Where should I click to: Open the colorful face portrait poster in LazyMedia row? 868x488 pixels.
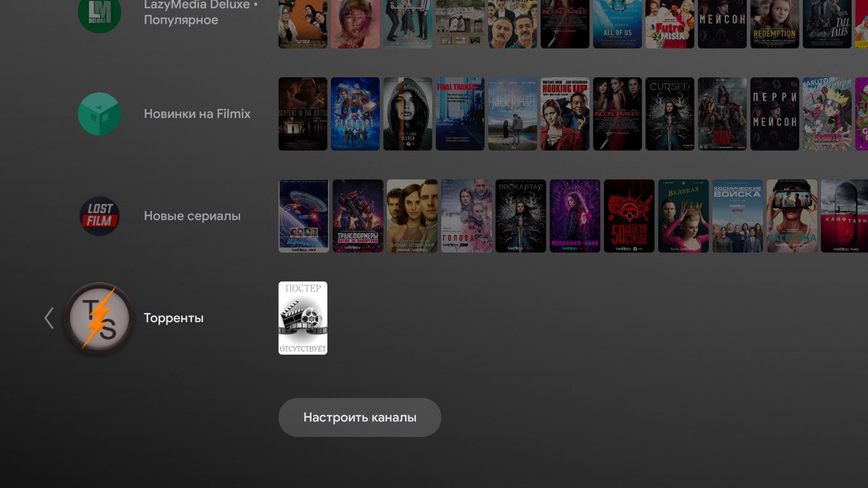click(x=355, y=24)
